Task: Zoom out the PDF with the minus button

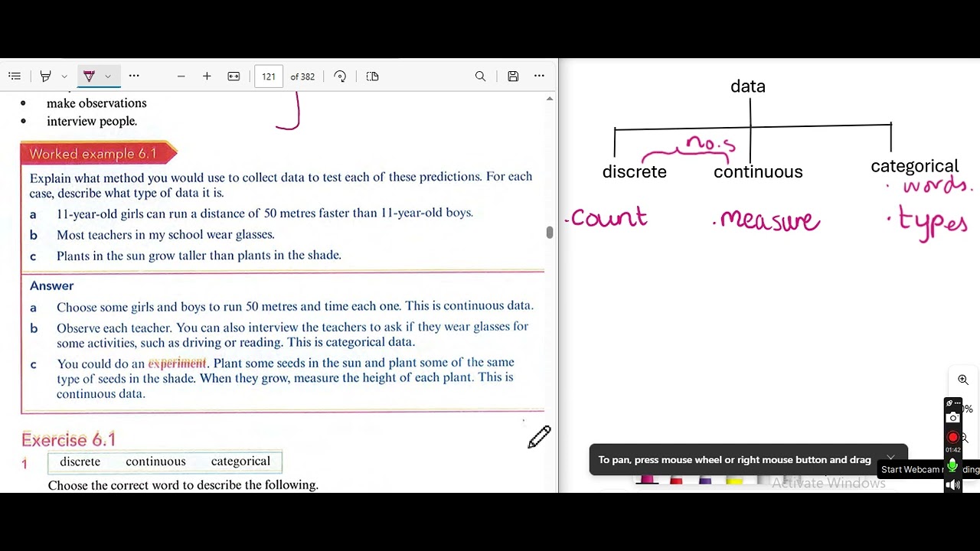Action: click(x=181, y=77)
